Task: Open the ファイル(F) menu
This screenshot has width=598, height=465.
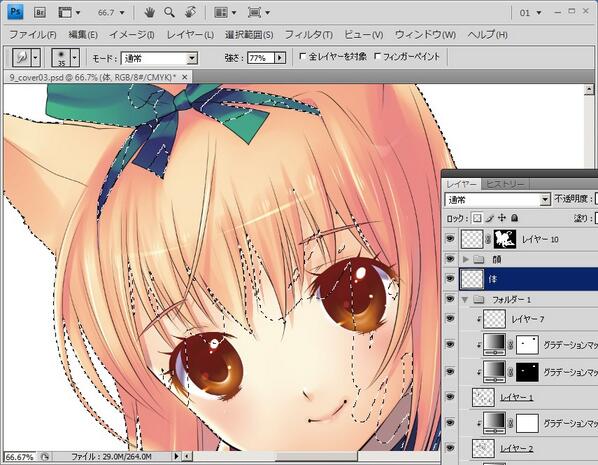Action: pos(32,35)
